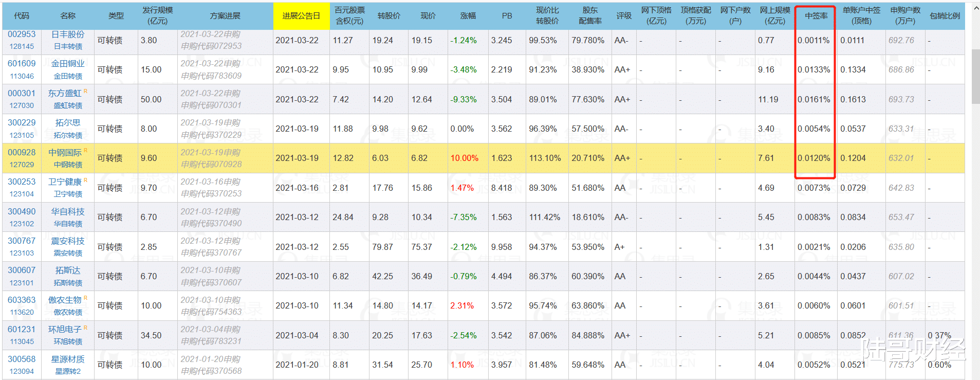980x380 pixels.
Task: Open stock name 日丰股份
Action: click(x=68, y=34)
